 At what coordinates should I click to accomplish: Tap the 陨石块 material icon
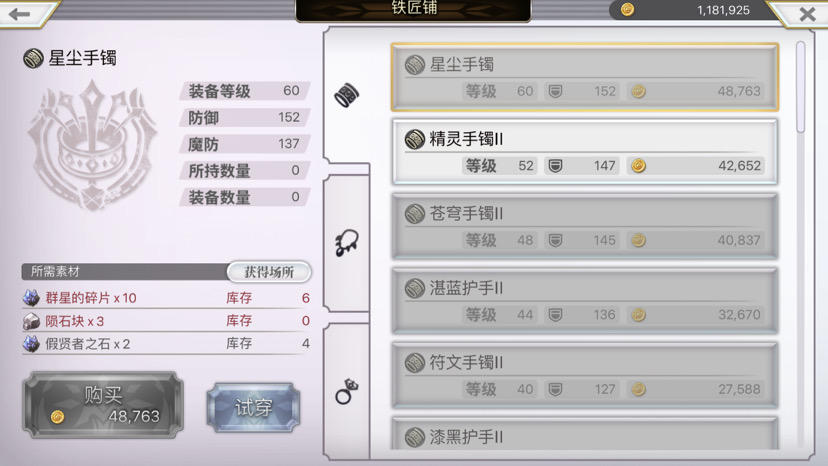[31, 321]
